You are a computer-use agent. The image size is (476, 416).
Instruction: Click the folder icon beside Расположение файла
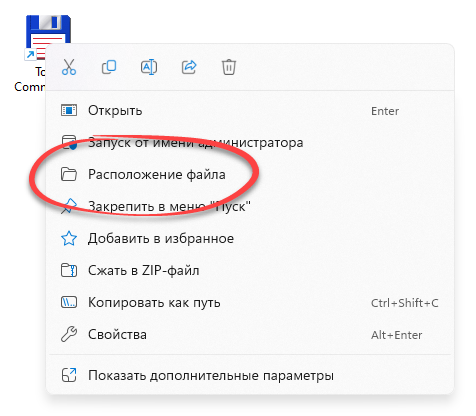click(x=69, y=174)
